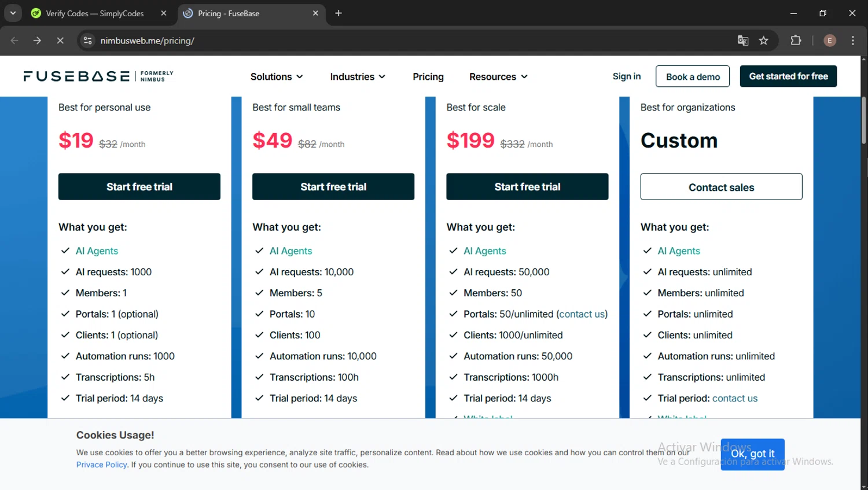The image size is (868, 490).
Task: View site information icon in address bar
Action: point(87,40)
